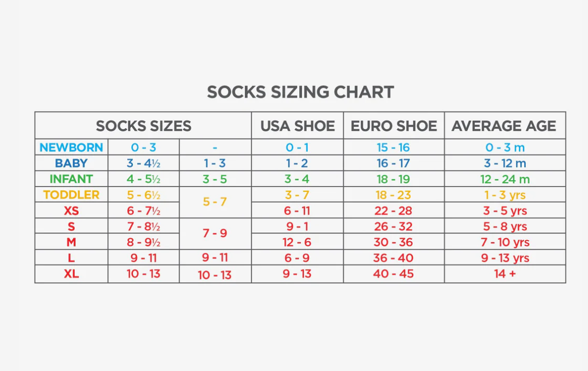
Task: Click the USA SHOE column header
Action: coord(297,126)
